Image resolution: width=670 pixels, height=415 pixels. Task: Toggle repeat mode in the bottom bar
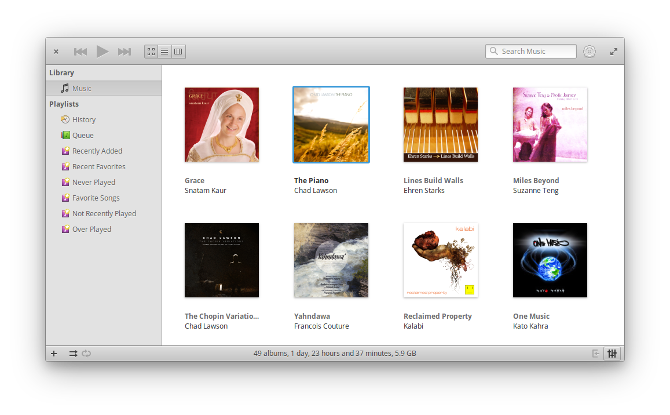pyautogui.click(x=87, y=353)
